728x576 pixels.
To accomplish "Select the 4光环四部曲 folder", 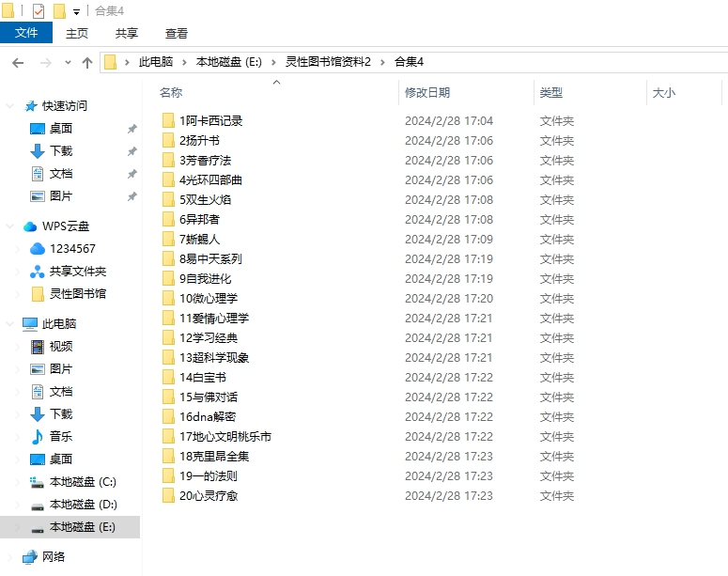I will pyautogui.click(x=210, y=180).
